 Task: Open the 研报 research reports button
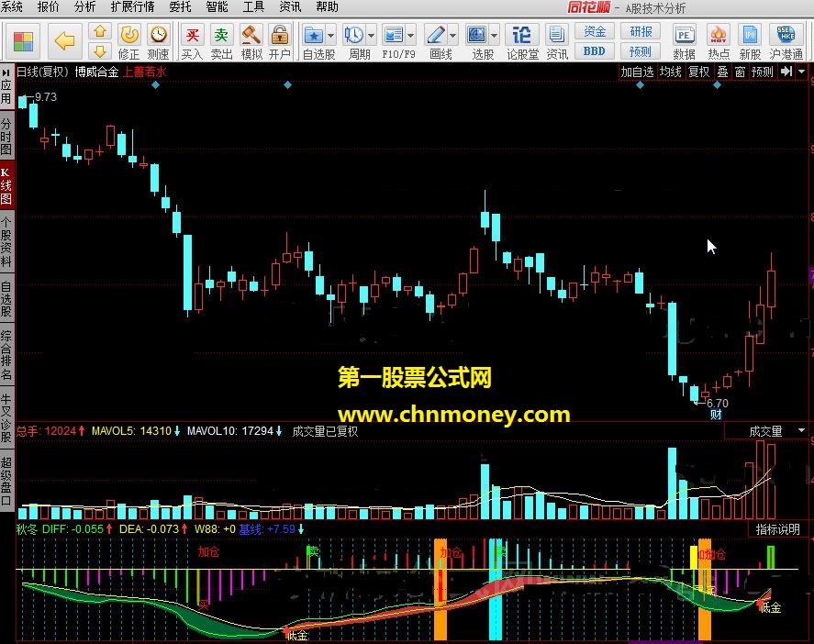pyautogui.click(x=641, y=32)
